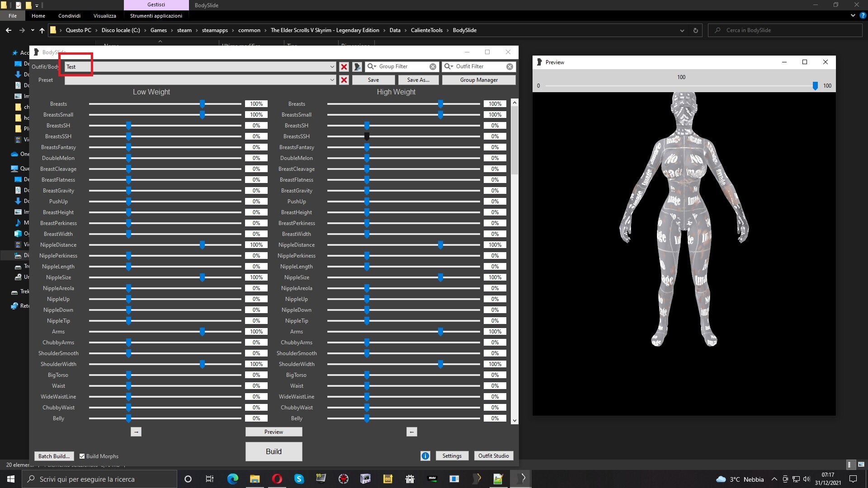Delete the selected Test outfit project

[344, 67]
